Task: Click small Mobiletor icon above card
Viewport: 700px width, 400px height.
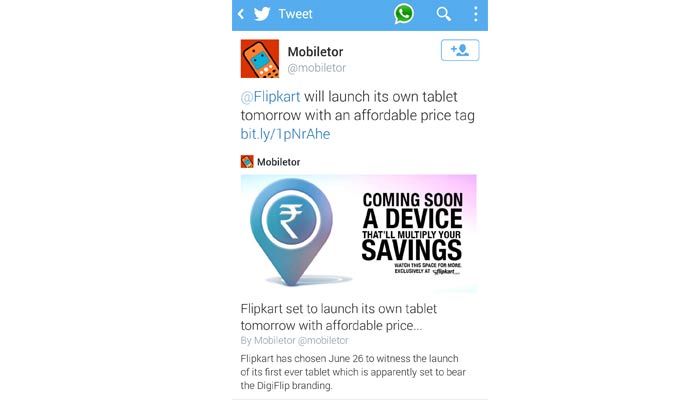Action: 247,161
